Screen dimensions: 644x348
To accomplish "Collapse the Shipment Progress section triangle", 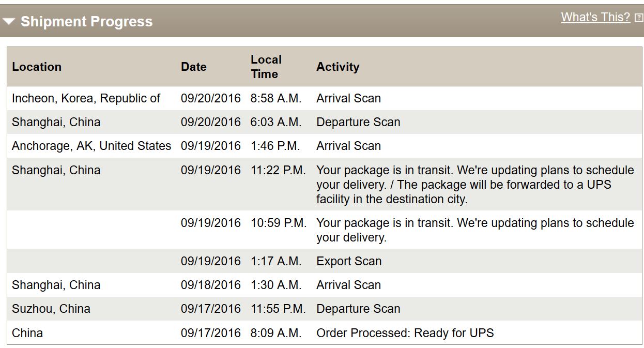I will coord(9,22).
